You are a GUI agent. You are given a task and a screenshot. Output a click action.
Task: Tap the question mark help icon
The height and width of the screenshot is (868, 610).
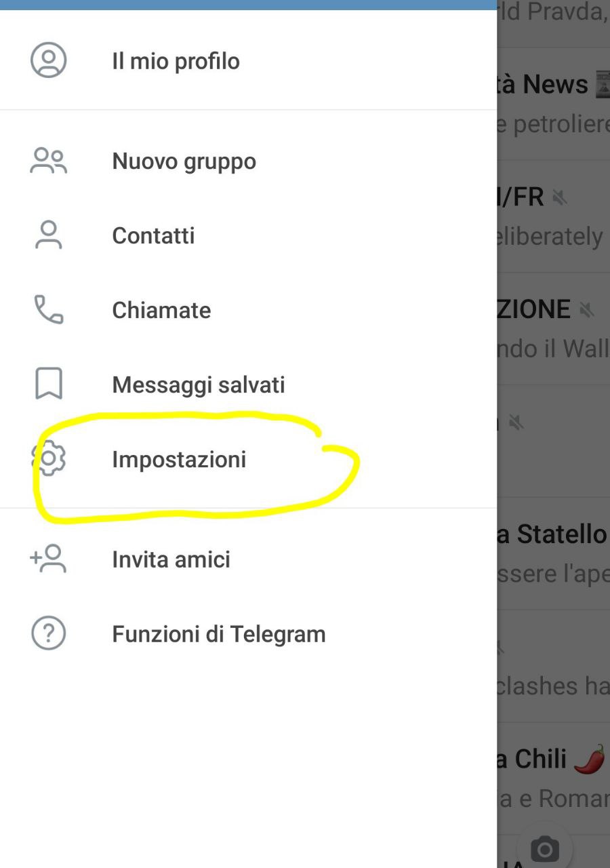(49, 634)
